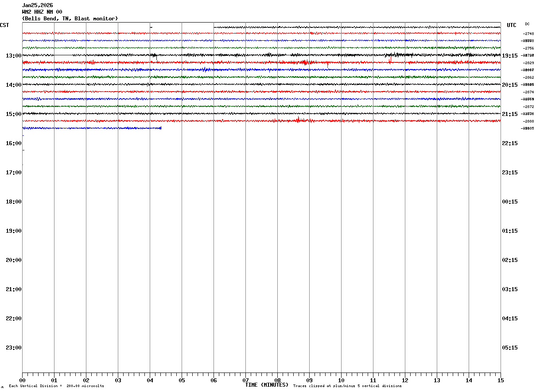
Task: Click minute mark 10 on the time axis
Action: pos(341,380)
